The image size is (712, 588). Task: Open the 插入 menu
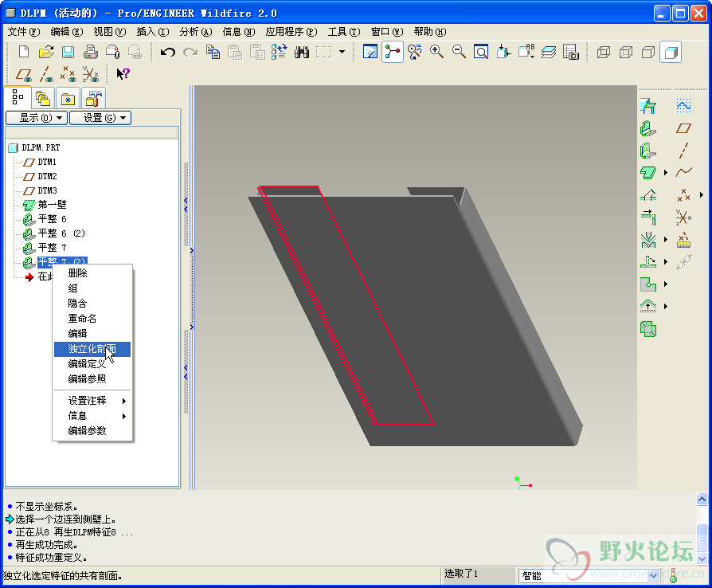[153, 32]
